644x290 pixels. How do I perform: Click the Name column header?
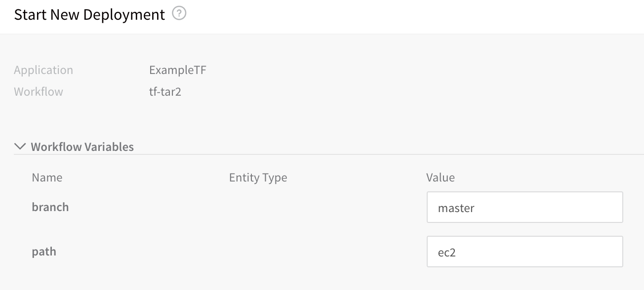coord(47,177)
